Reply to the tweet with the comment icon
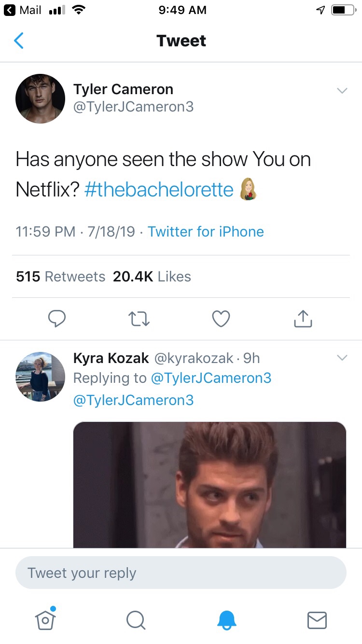362x644 pixels. coord(57,319)
